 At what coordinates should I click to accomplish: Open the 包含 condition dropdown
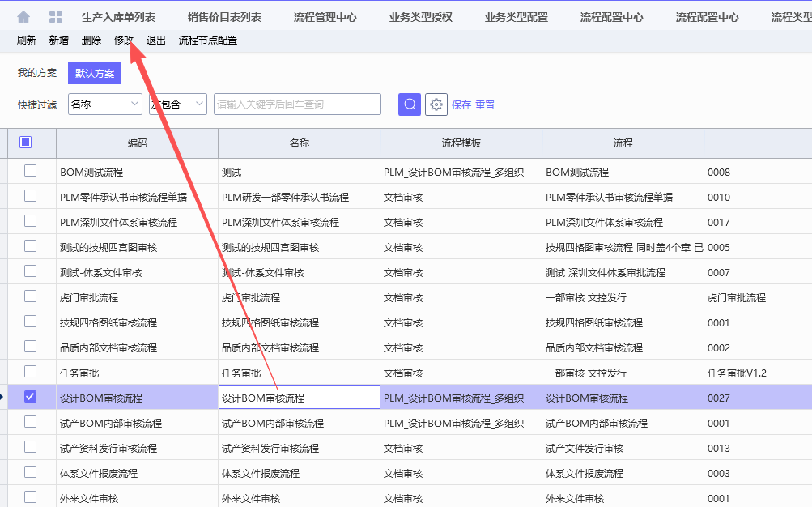pyautogui.click(x=178, y=104)
